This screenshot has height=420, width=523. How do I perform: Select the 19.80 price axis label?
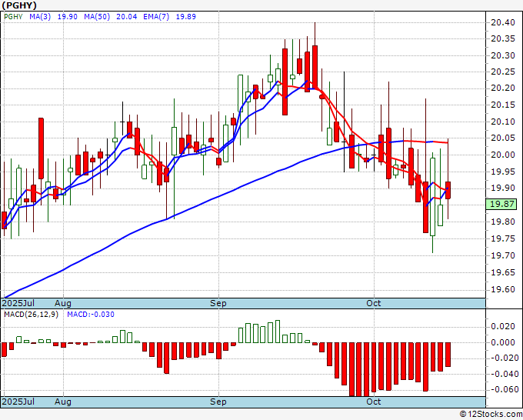click(503, 222)
